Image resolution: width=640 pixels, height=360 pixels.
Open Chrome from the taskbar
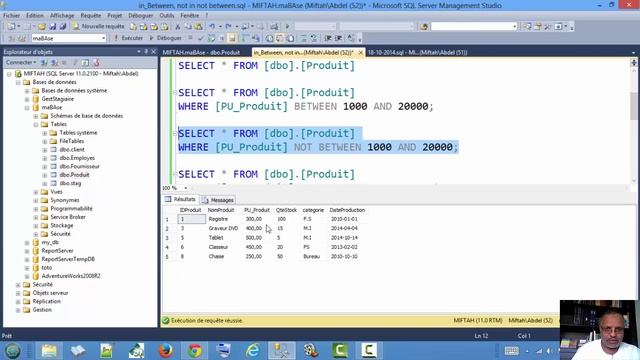tap(195, 350)
